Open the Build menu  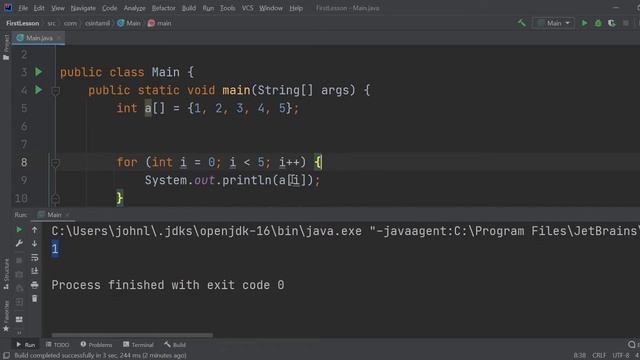189,8
